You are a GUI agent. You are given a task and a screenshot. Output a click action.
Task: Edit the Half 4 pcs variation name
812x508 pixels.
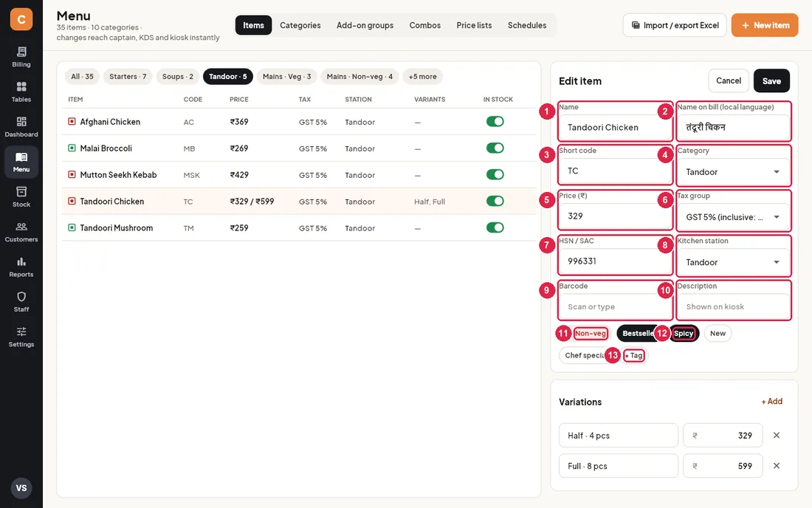[x=619, y=436]
